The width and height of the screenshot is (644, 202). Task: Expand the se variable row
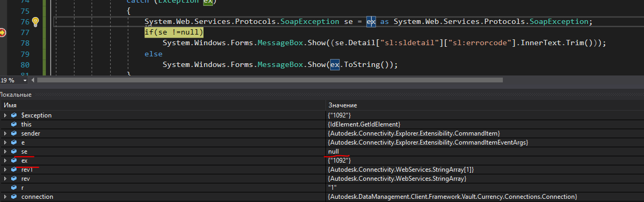pos(5,151)
